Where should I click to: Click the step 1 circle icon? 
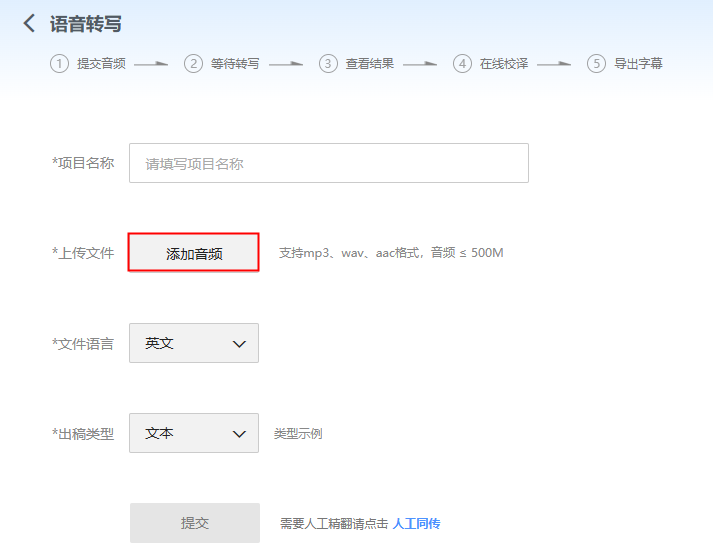tap(60, 64)
